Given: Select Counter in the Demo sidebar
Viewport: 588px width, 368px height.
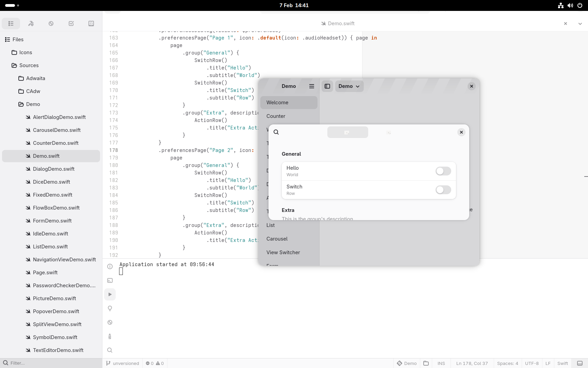Looking at the screenshot, I should [276, 116].
